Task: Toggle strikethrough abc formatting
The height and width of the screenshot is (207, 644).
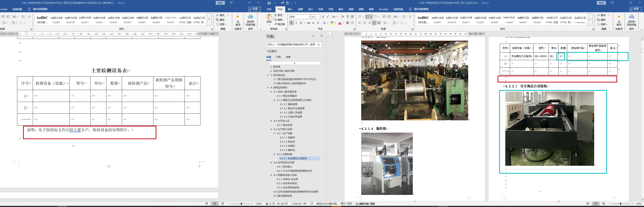Action: click(309, 23)
